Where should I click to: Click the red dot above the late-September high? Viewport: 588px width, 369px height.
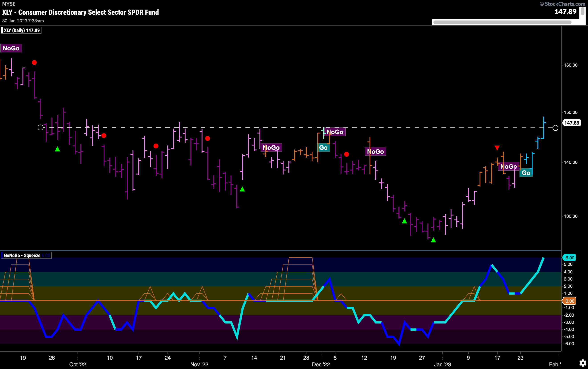[x=34, y=62]
